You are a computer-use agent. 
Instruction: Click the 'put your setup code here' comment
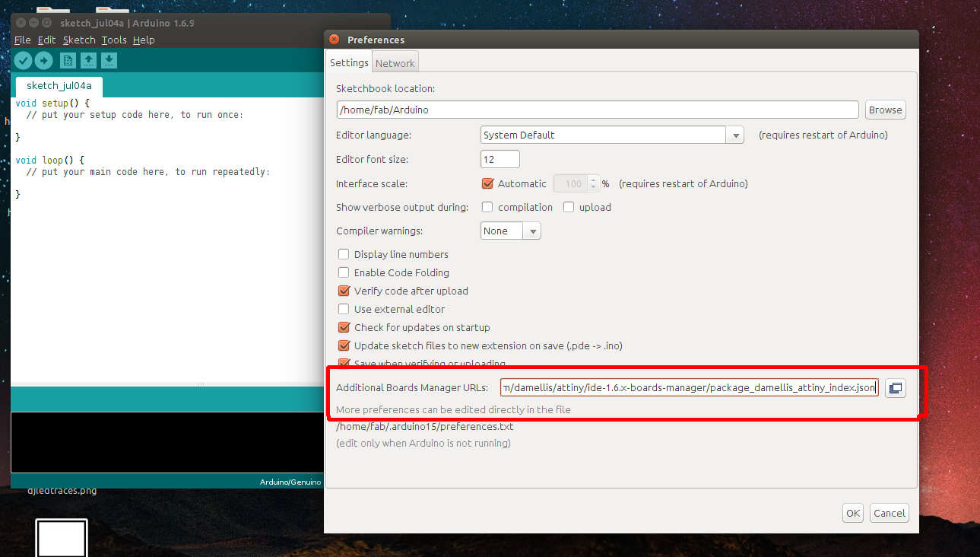pos(135,115)
